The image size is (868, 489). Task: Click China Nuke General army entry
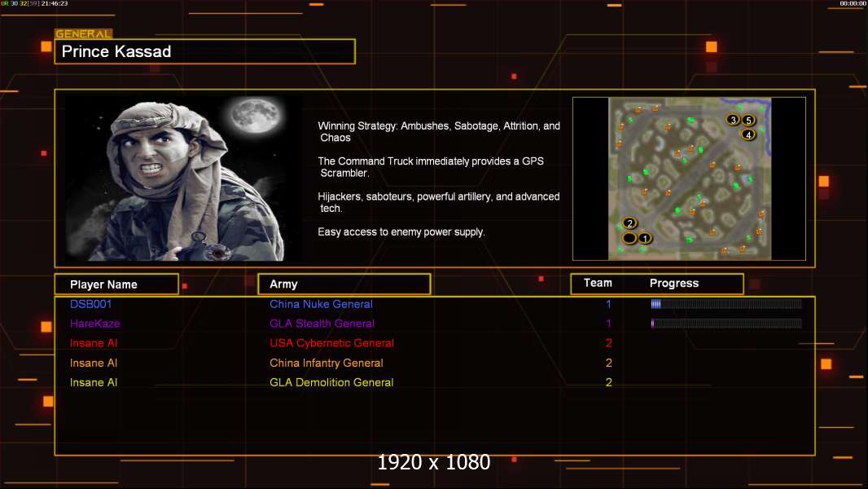[321, 304]
